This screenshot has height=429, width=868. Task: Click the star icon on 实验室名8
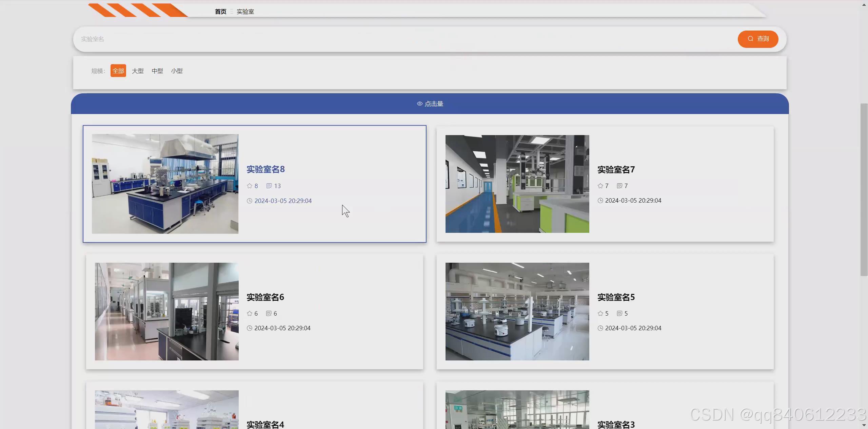[x=250, y=186]
